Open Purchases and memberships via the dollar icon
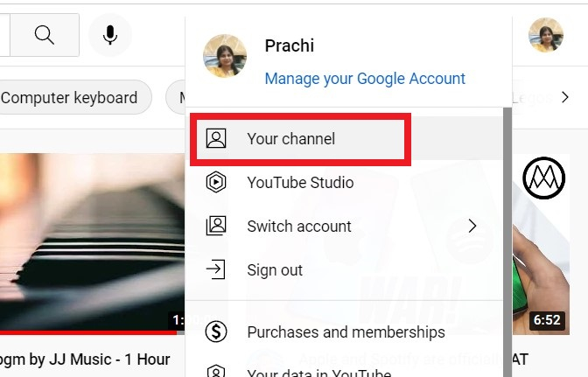The image size is (588, 377). click(215, 332)
